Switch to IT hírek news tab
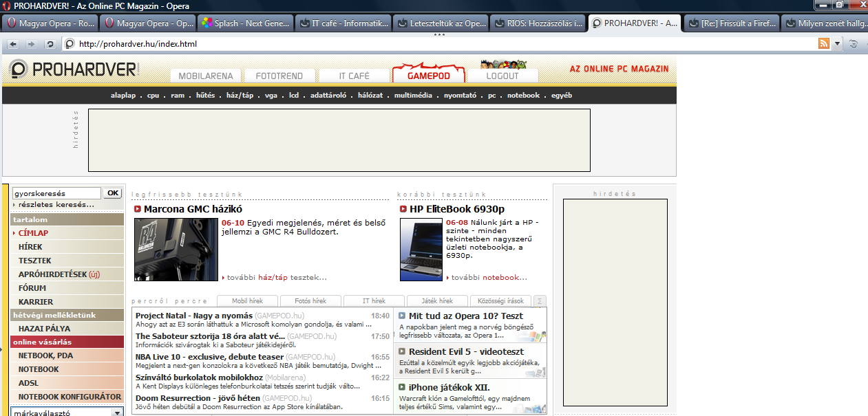The image size is (868, 416). click(x=374, y=300)
